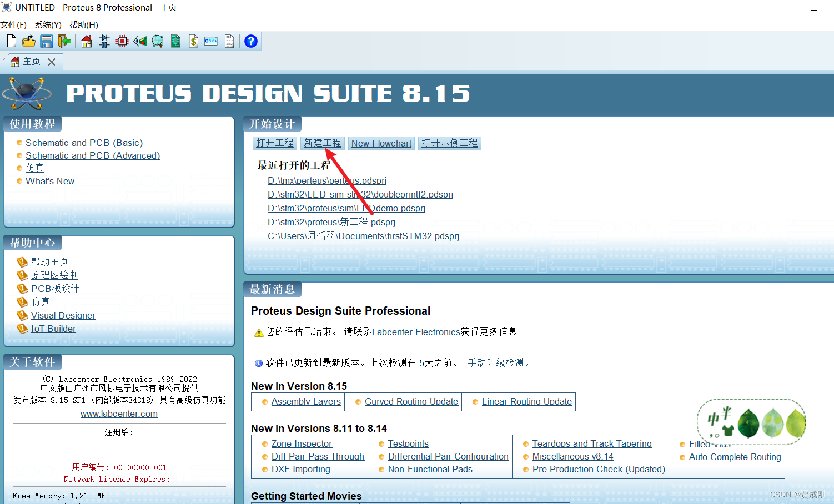Open 帮助主页 in help center
This screenshot has width=834, height=504.
click(x=50, y=261)
